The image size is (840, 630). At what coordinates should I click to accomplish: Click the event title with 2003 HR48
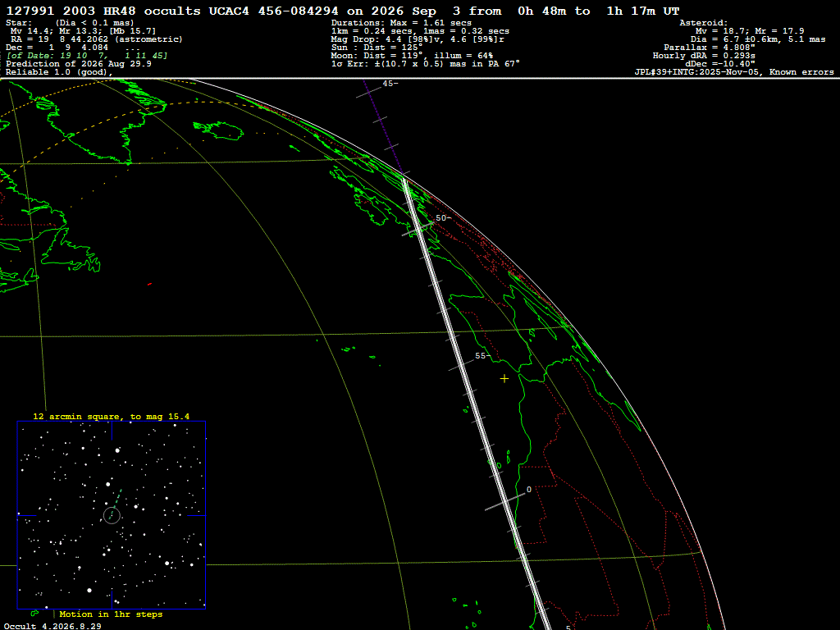tap(342, 11)
